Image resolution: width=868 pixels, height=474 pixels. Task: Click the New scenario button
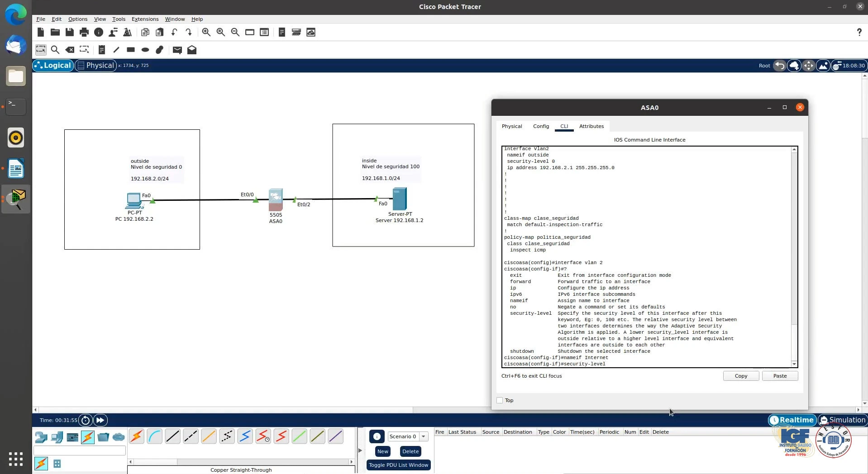(382, 451)
